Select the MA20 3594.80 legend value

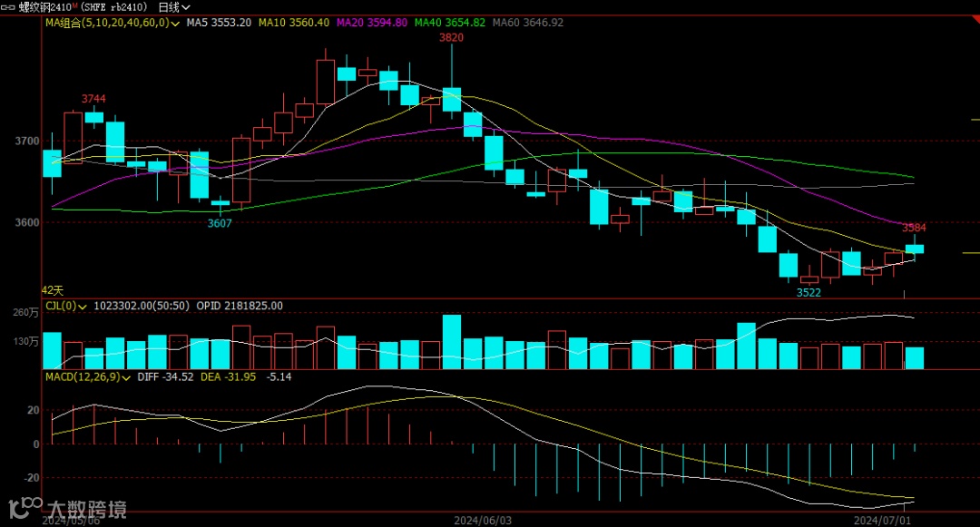372,23
